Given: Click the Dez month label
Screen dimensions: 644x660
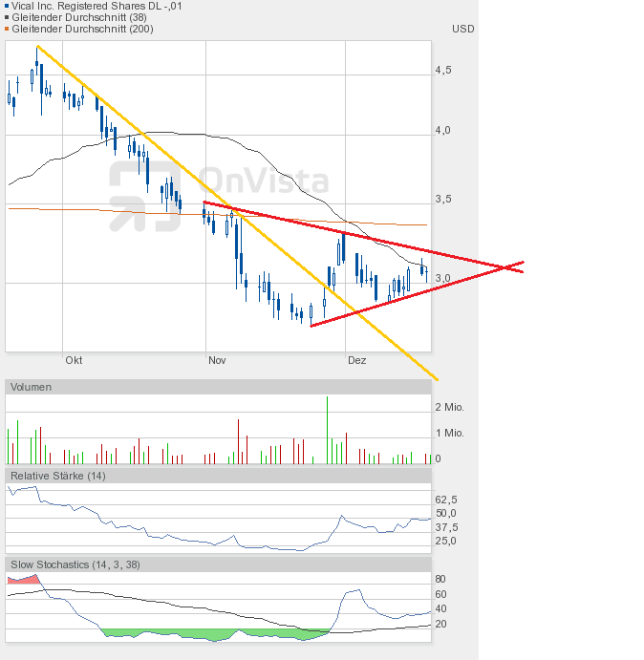Looking at the screenshot, I should (356, 360).
